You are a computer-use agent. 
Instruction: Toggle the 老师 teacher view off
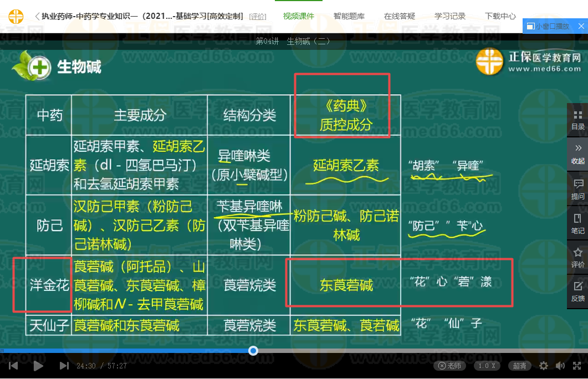(x=449, y=366)
